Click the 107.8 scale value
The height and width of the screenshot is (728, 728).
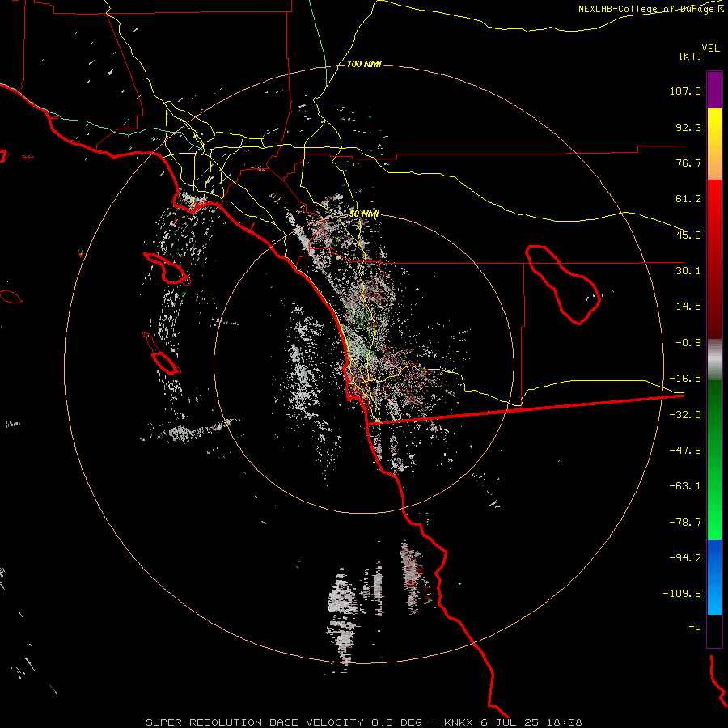pyautogui.click(x=685, y=91)
